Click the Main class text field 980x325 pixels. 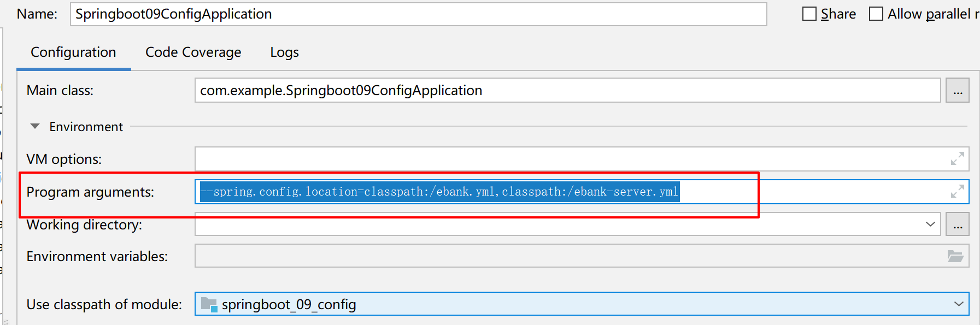coord(567,90)
